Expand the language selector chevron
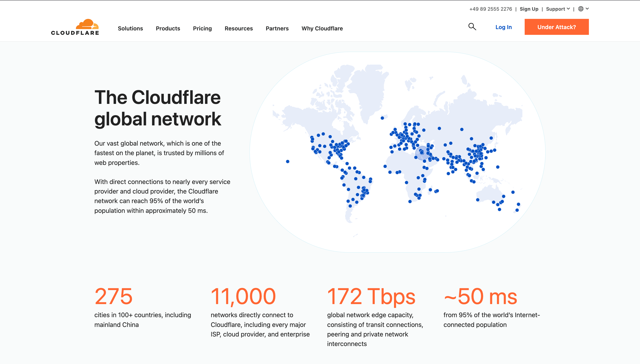 click(587, 9)
